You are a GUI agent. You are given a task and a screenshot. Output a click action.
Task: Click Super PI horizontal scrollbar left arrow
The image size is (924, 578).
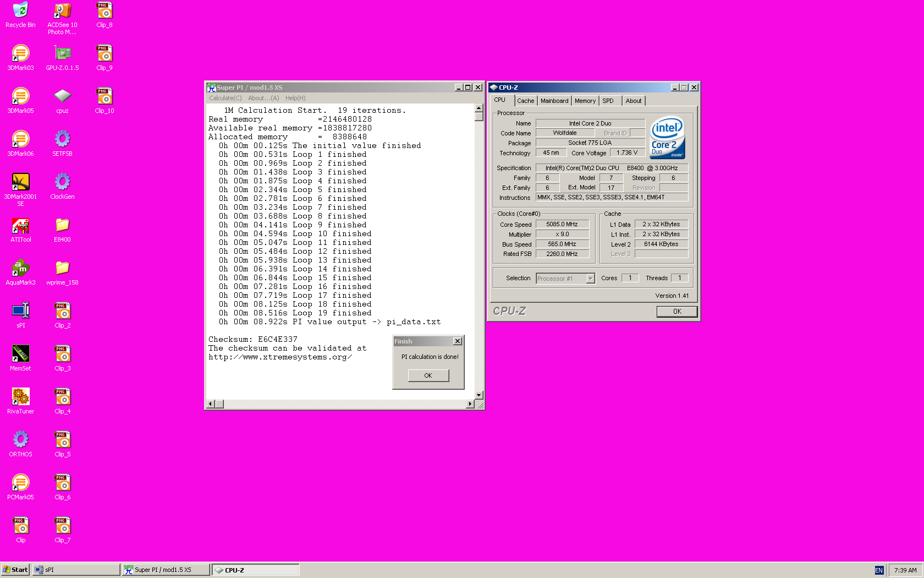(210, 404)
